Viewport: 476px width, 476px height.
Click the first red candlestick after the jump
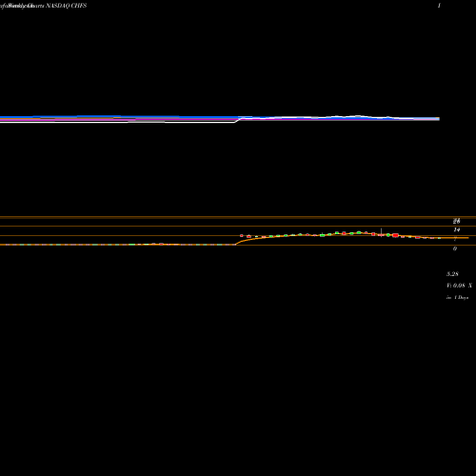242,235
